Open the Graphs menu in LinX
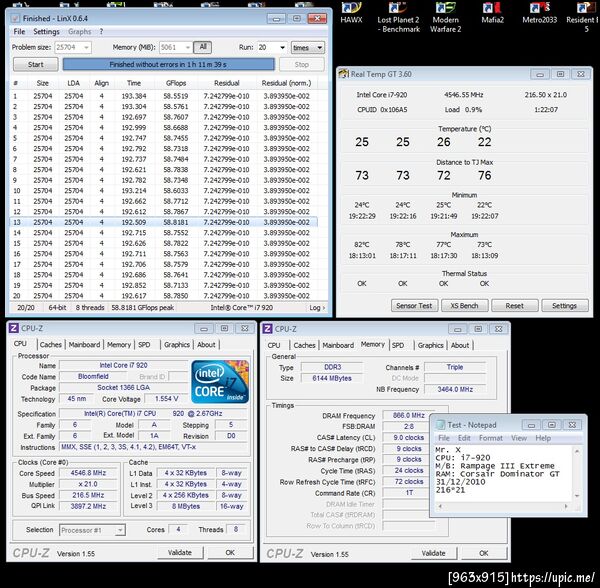The height and width of the screenshot is (588, 600). point(80,31)
